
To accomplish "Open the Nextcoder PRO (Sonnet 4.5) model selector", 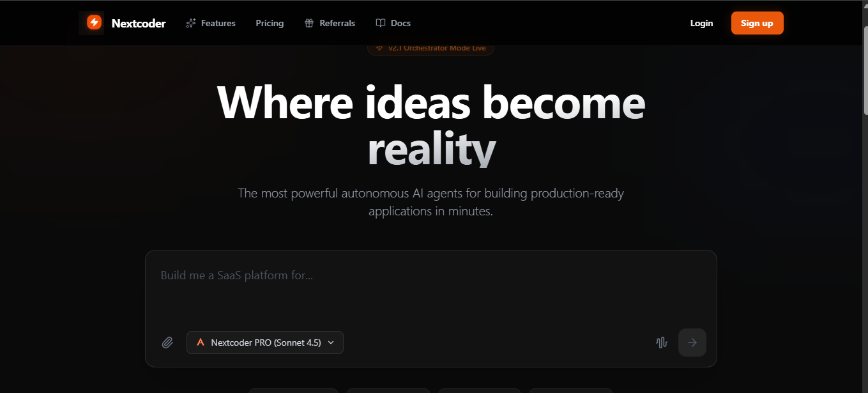I will [266, 343].
